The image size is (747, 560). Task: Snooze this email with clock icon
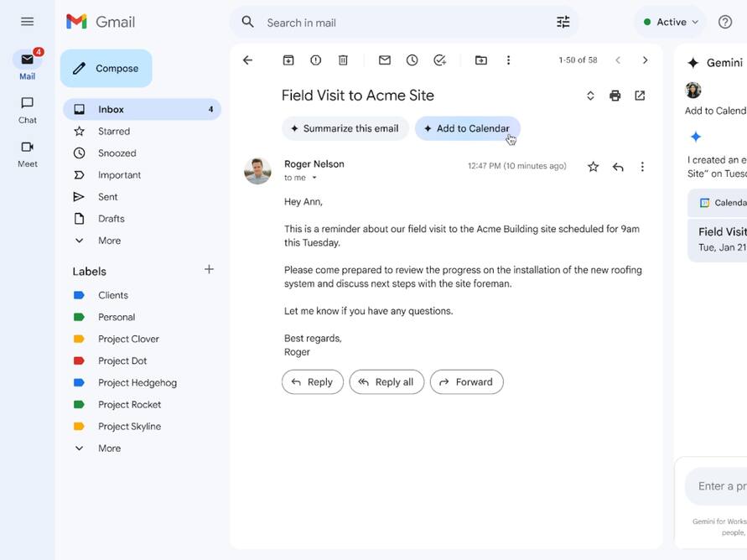tap(412, 60)
